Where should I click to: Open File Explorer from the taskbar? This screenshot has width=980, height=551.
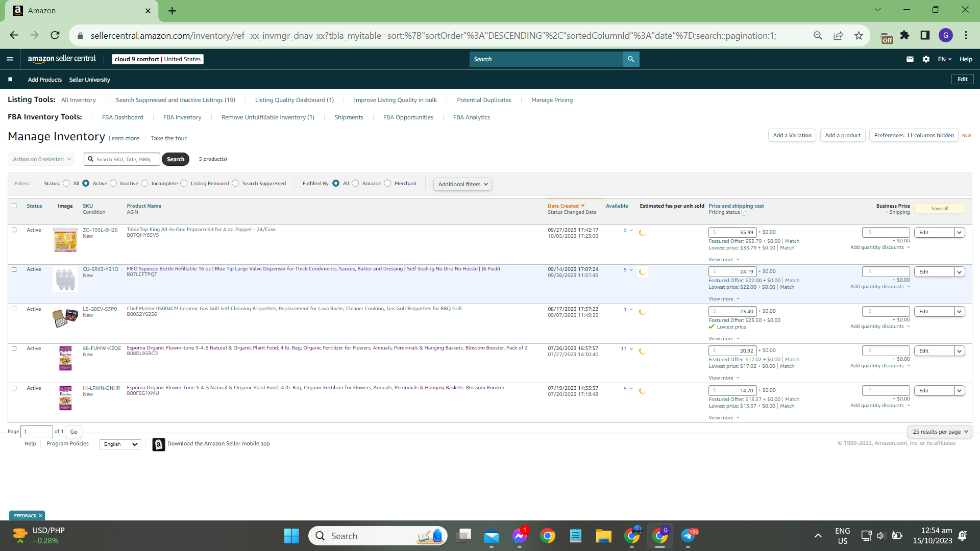[x=603, y=536]
